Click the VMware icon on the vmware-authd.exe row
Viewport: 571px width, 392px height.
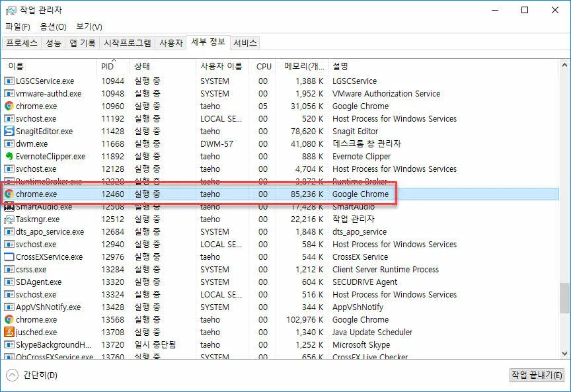tap(8, 93)
